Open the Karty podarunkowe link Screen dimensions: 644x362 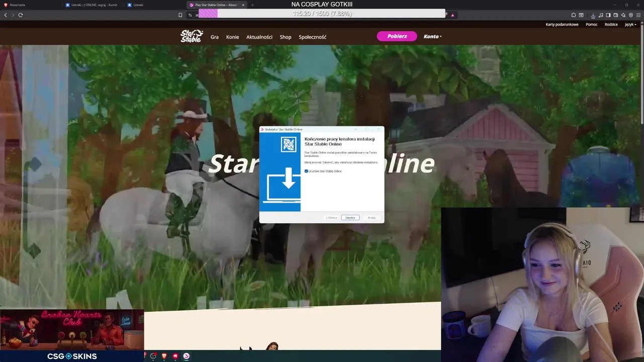[562, 24]
